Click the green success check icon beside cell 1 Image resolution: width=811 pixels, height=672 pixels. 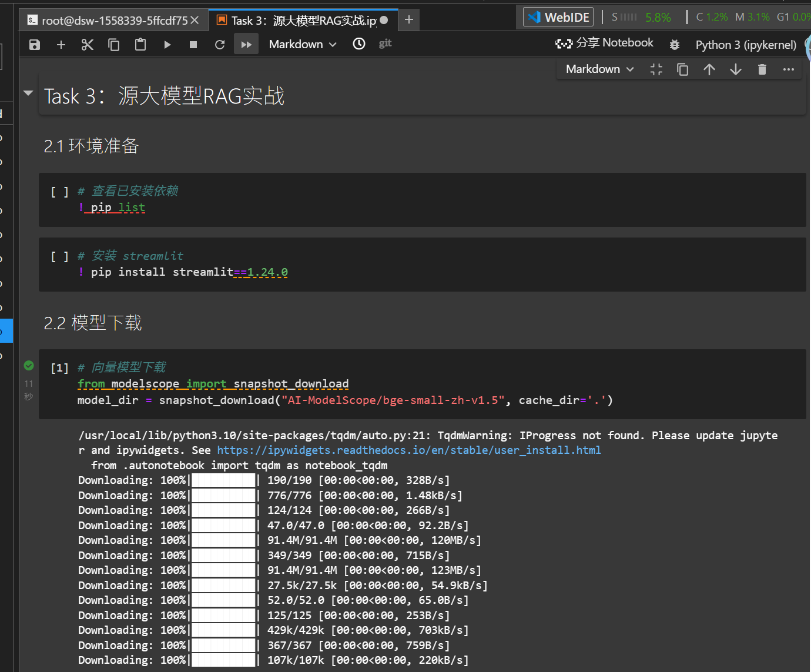(29, 366)
